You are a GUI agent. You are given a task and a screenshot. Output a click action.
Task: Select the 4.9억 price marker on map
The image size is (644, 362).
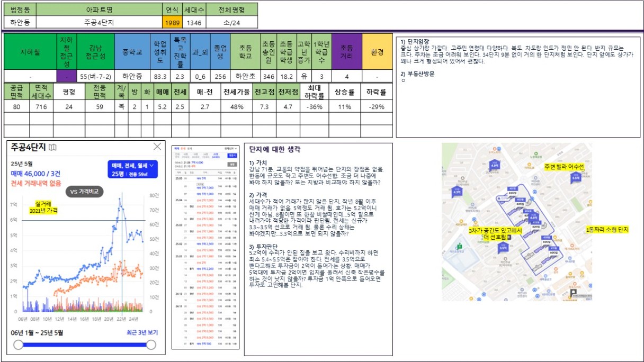[494, 165]
